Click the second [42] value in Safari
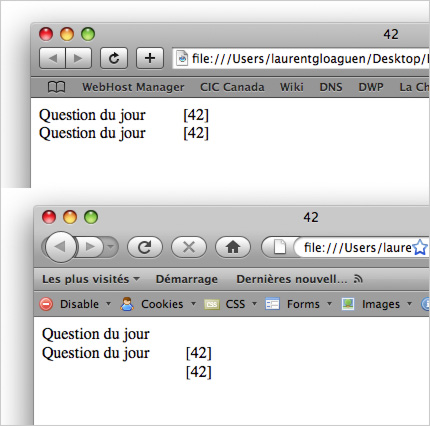This screenshot has width=430, height=426. coord(196,133)
